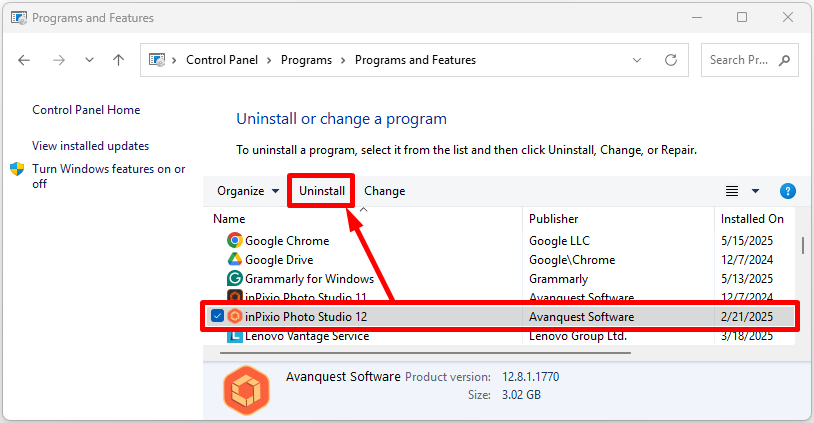Viewport: 814px width, 423px height.
Task: Click Lenovo Group Ltd. publisher cell
Action: [x=578, y=336]
